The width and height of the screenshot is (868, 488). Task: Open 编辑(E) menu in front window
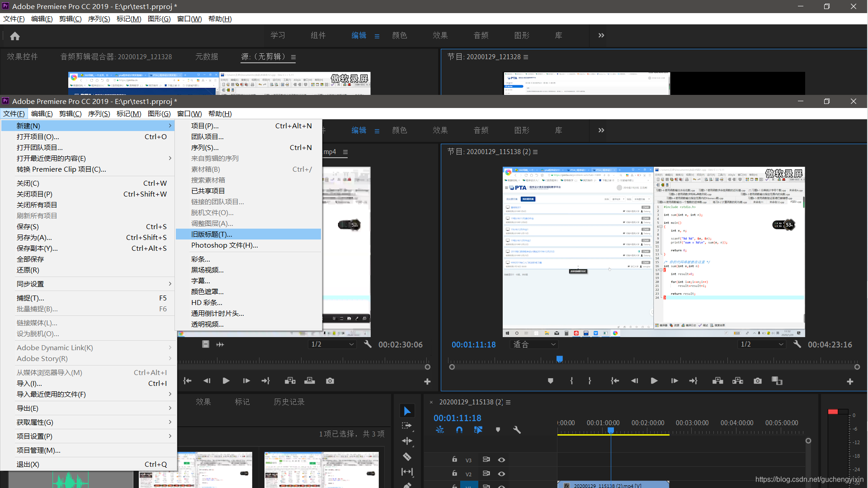point(42,113)
